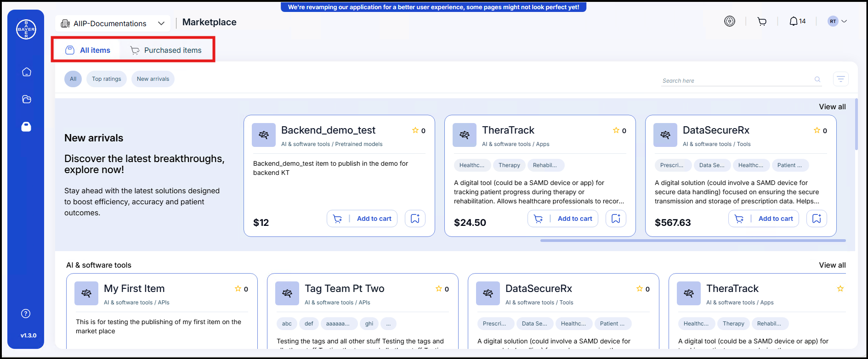Click the search magnifier icon
Image resolution: width=868 pixels, height=359 pixels.
(817, 79)
